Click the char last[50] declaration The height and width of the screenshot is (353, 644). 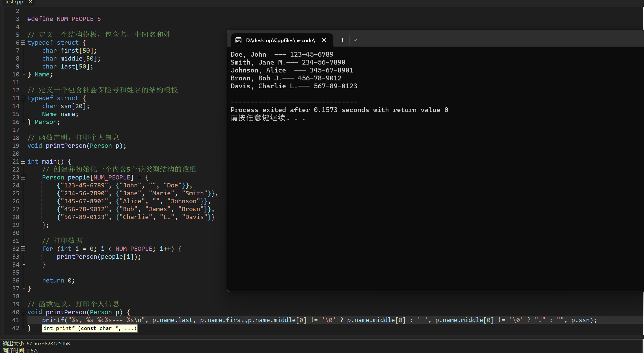(x=68, y=66)
